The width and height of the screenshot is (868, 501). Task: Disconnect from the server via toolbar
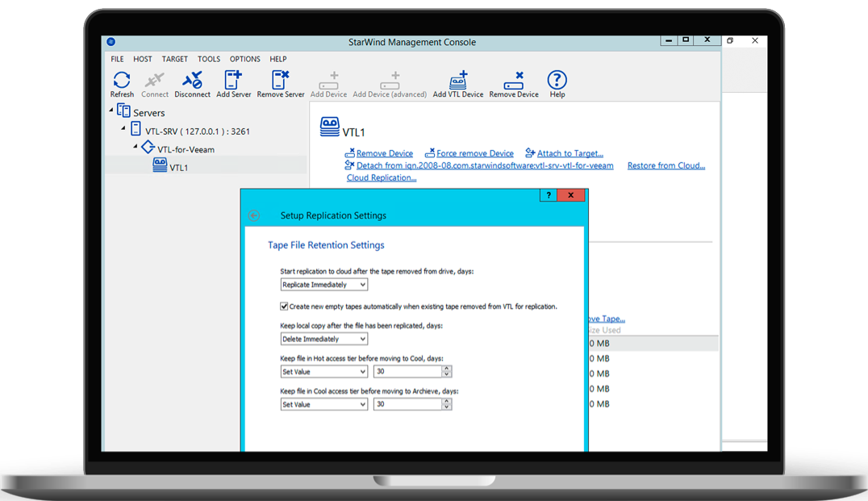coord(192,80)
